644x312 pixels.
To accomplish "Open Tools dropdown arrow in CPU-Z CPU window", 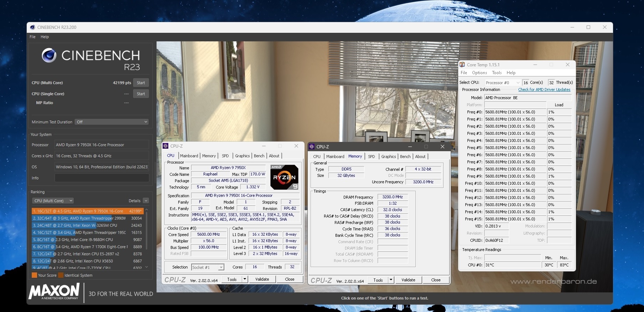I will (x=245, y=279).
